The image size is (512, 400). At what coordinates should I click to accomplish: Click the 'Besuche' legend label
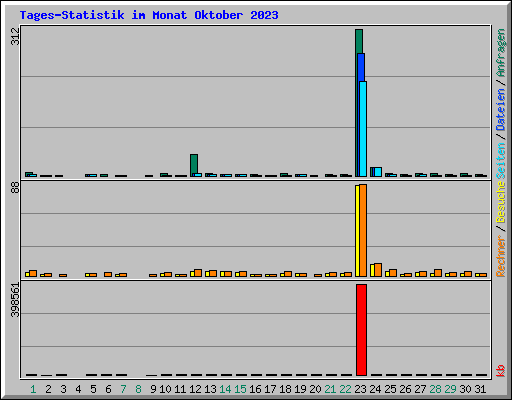point(501,202)
